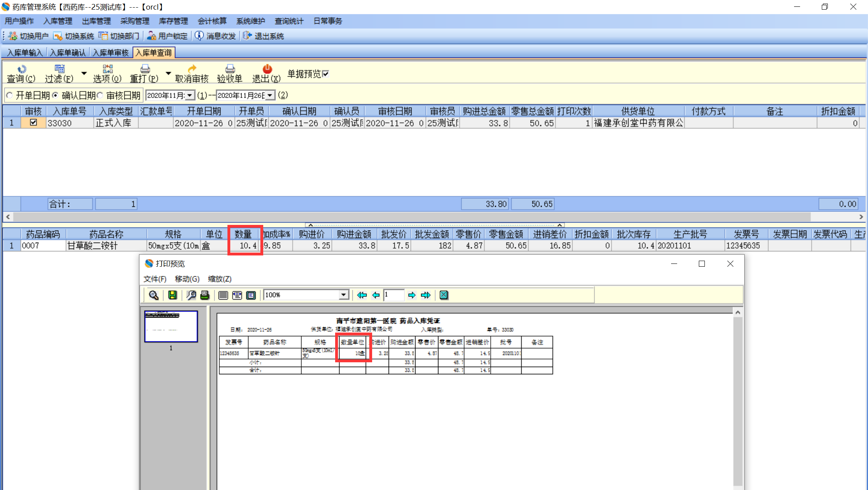Open the 库存管理 menu
The width and height of the screenshot is (868, 490).
pyautogui.click(x=173, y=21)
